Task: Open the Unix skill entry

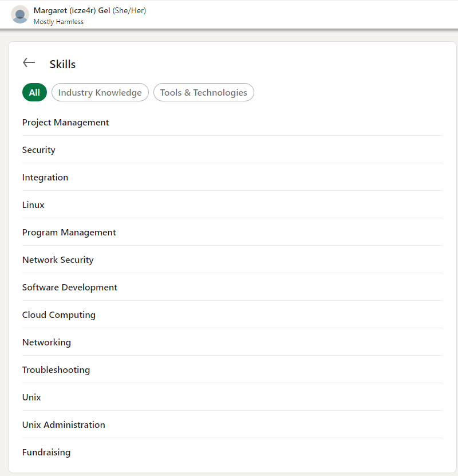Action: click(31, 398)
